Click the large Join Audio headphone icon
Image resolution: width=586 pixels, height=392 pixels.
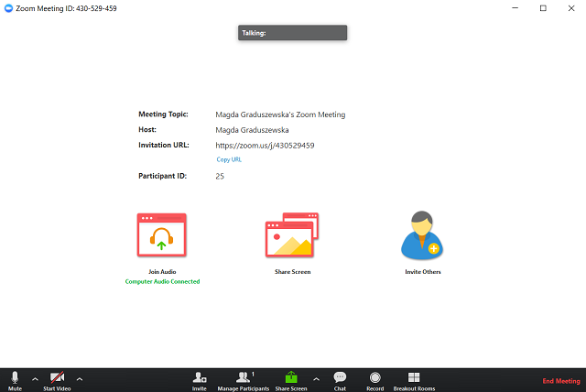click(x=161, y=237)
